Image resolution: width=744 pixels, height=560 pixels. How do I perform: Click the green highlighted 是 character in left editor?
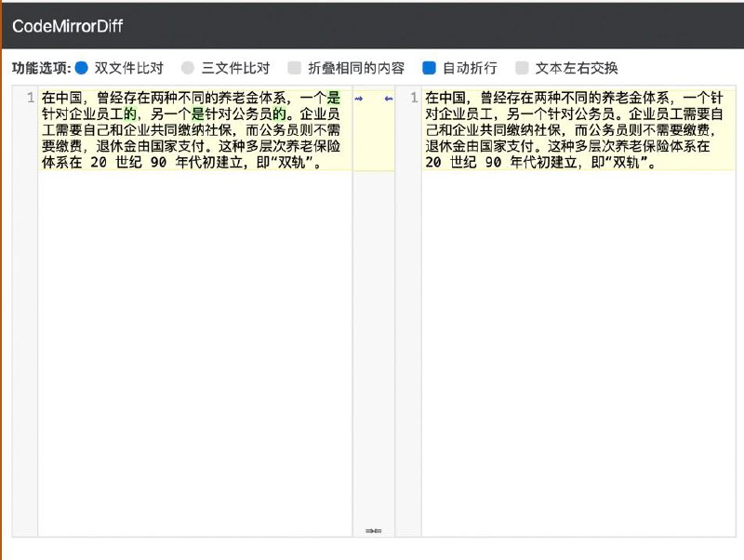[x=335, y=97]
